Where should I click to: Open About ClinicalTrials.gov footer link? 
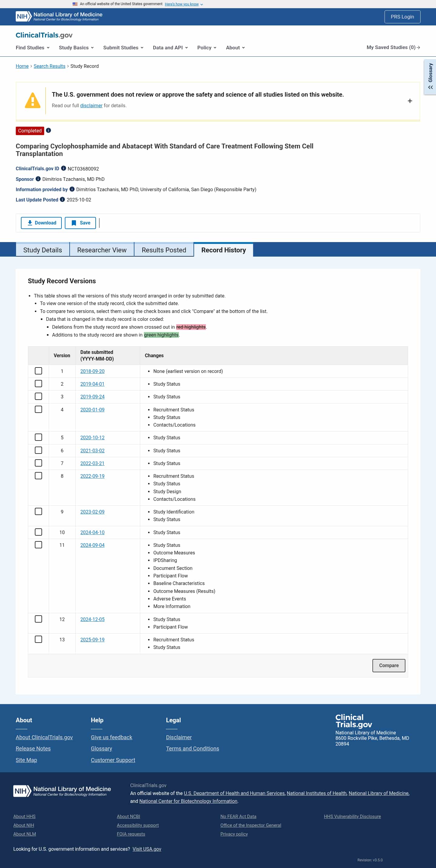[x=44, y=737]
